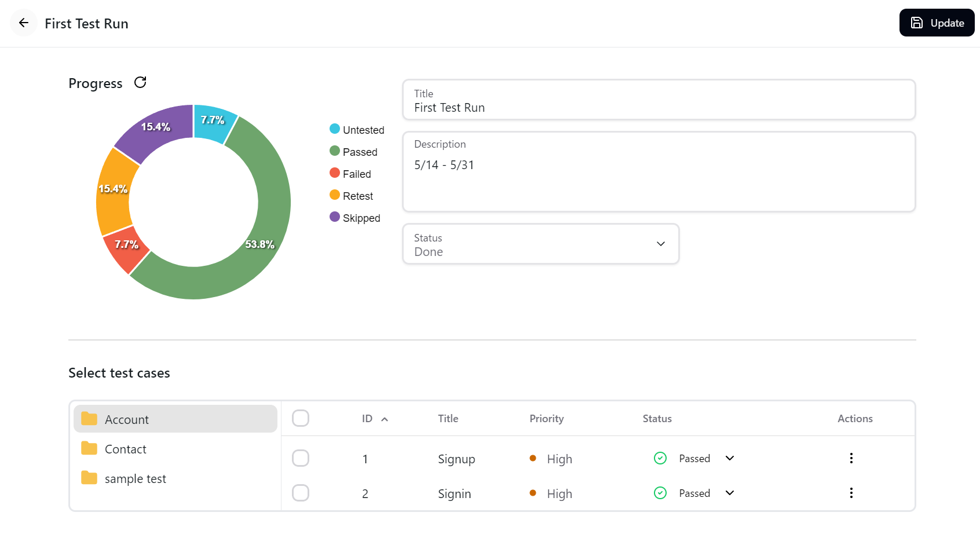
Task: Expand Signup's Passed status dropdown
Action: [729, 459]
